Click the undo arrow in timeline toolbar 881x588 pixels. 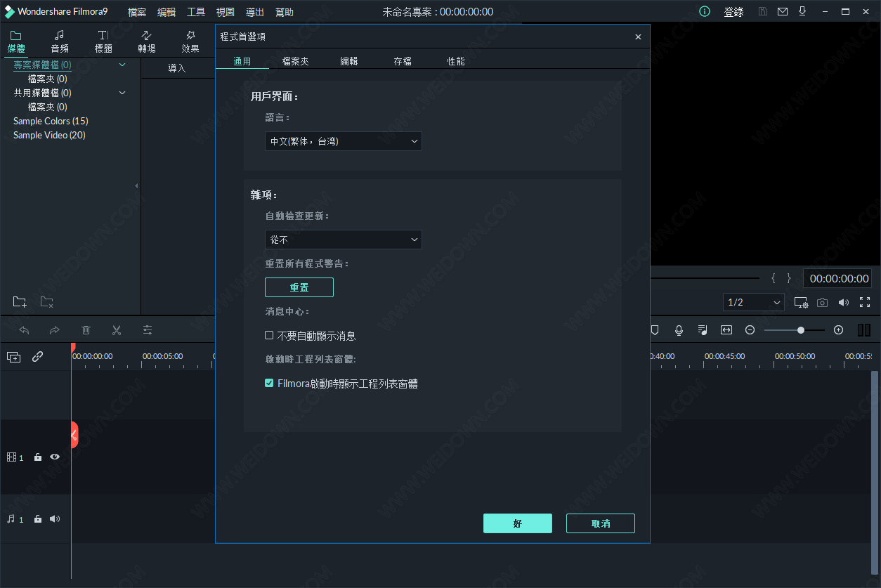click(x=24, y=329)
